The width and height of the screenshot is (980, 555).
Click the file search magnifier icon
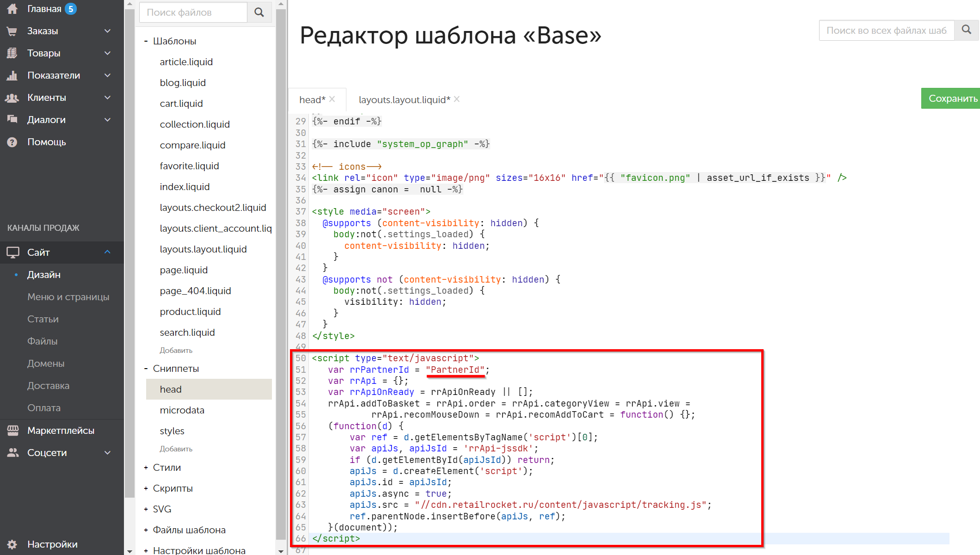[259, 12]
